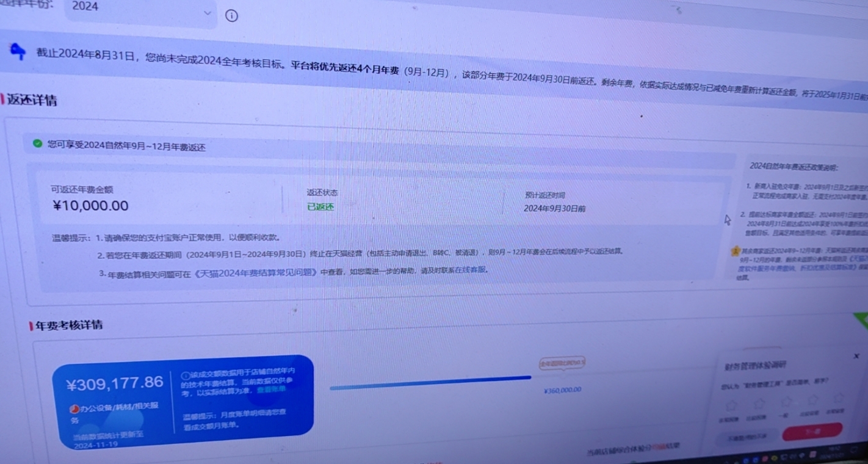Click the 返还状态 label
The image size is (868, 464).
pyautogui.click(x=322, y=192)
